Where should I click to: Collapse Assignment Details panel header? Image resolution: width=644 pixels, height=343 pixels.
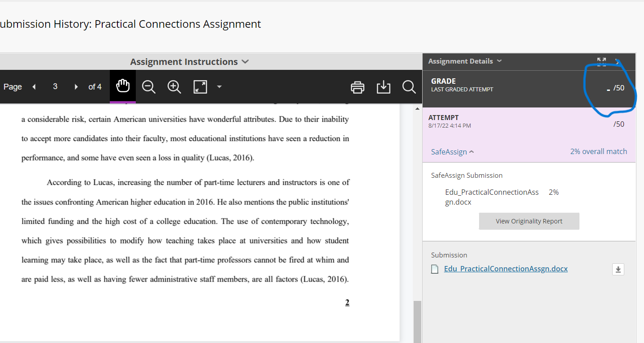click(x=465, y=61)
